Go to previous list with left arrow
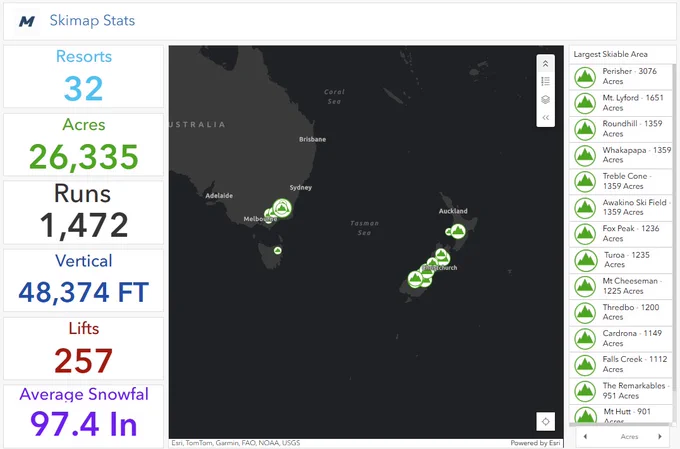Screen dimensions: 680x449 click(585, 436)
